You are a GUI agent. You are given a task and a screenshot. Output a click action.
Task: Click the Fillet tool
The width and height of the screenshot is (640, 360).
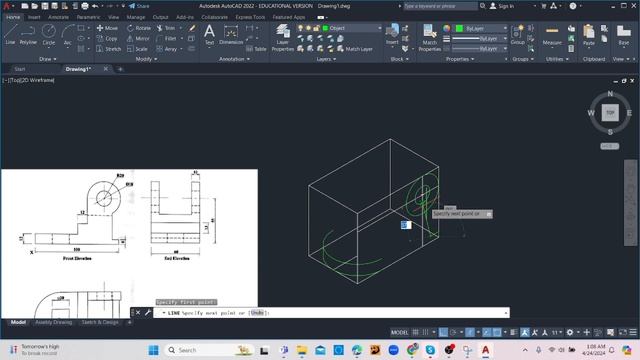(x=166, y=38)
